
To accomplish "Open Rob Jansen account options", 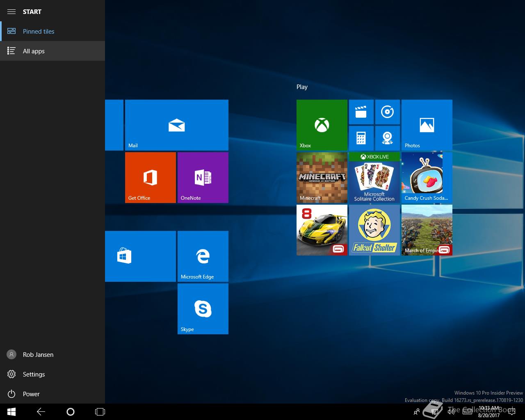I will click(x=52, y=354).
